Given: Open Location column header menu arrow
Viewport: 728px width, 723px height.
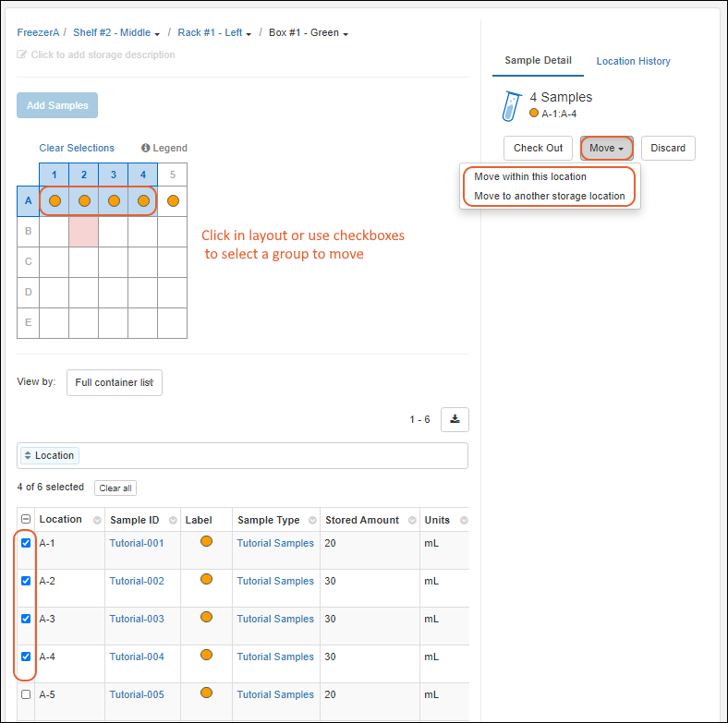Looking at the screenshot, I should pos(97,521).
